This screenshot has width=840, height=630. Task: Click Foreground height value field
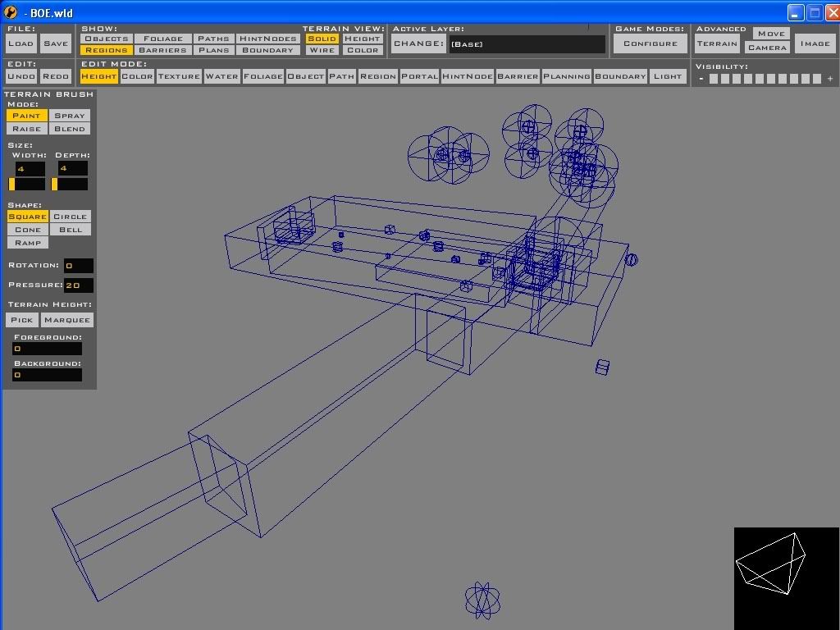(x=47, y=349)
